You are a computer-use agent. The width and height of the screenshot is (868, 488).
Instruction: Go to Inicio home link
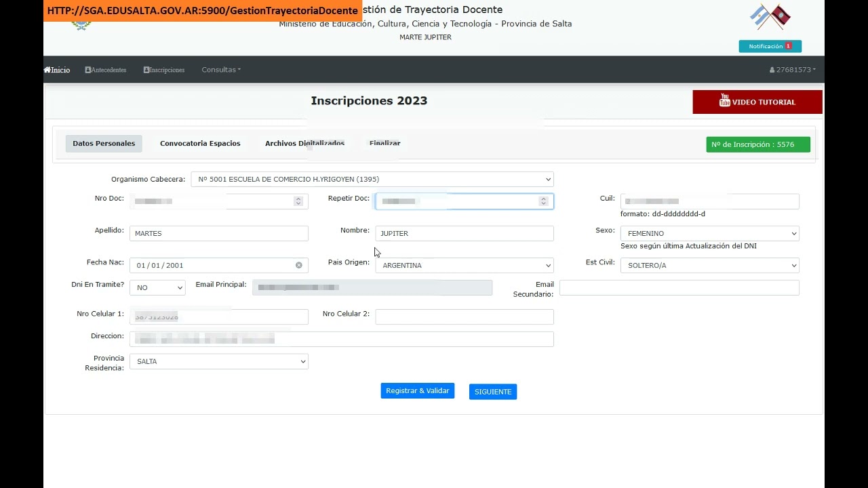point(57,70)
